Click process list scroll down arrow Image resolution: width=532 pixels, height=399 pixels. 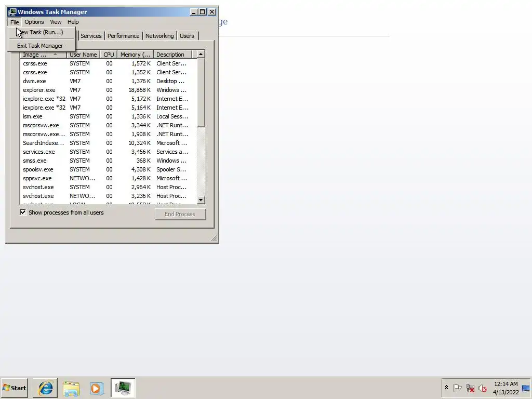201,200
